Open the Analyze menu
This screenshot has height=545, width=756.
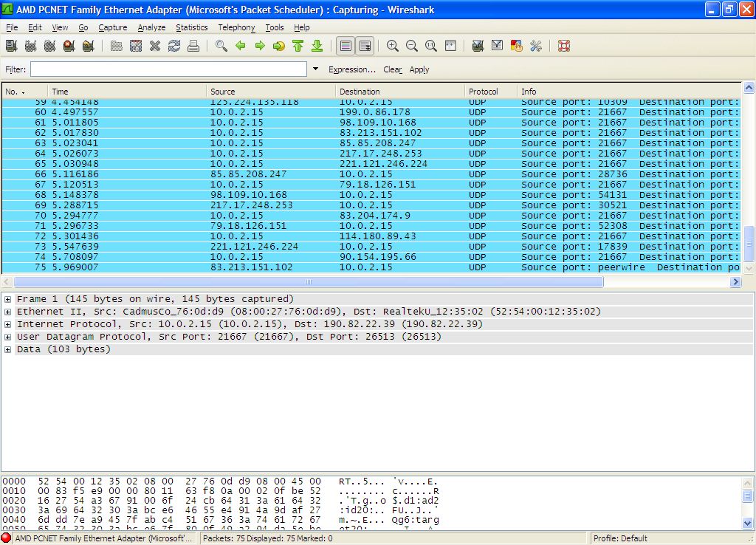click(151, 27)
